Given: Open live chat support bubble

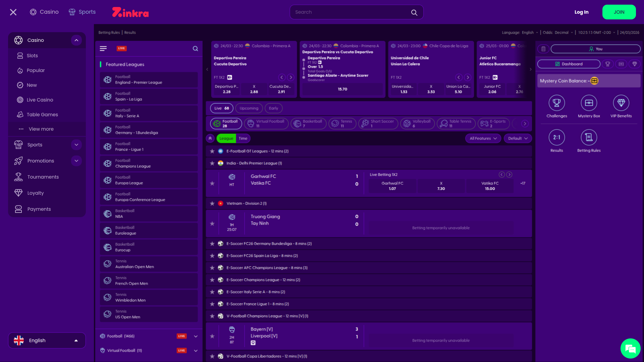Looking at the screenshot, I should point(630,349).
